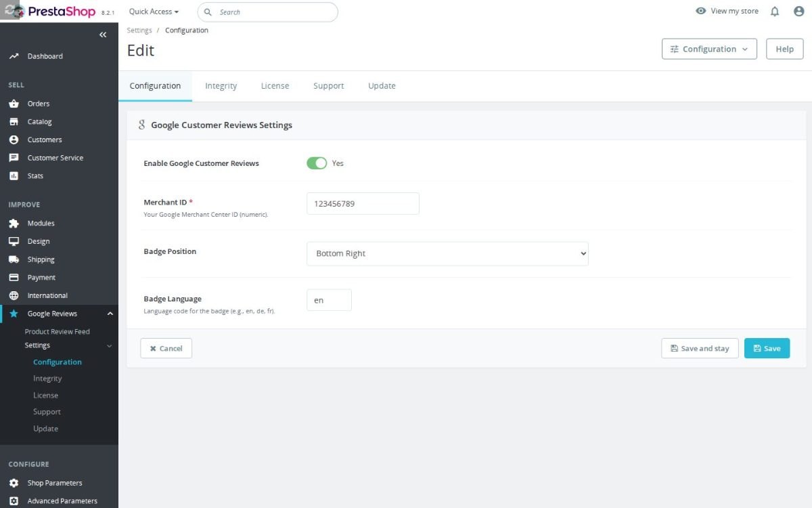Click the Settings breadcrumb link

(139, 30)
